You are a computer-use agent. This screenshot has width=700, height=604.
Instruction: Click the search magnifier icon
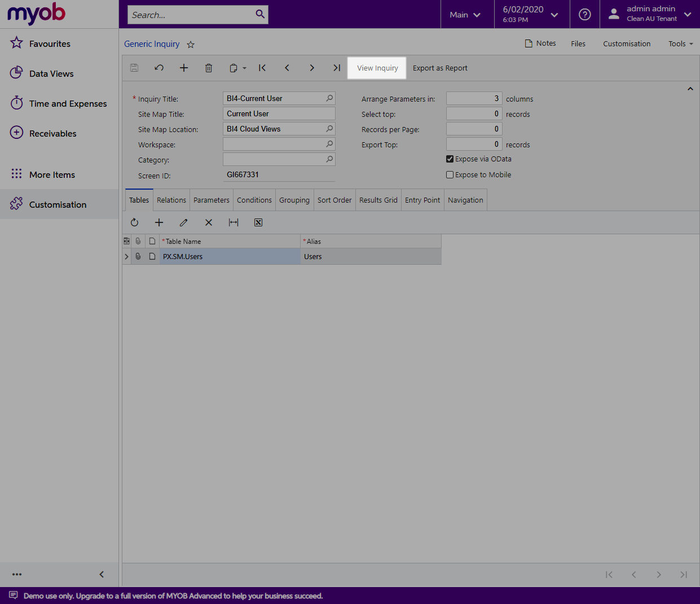(x=260, y=14)
